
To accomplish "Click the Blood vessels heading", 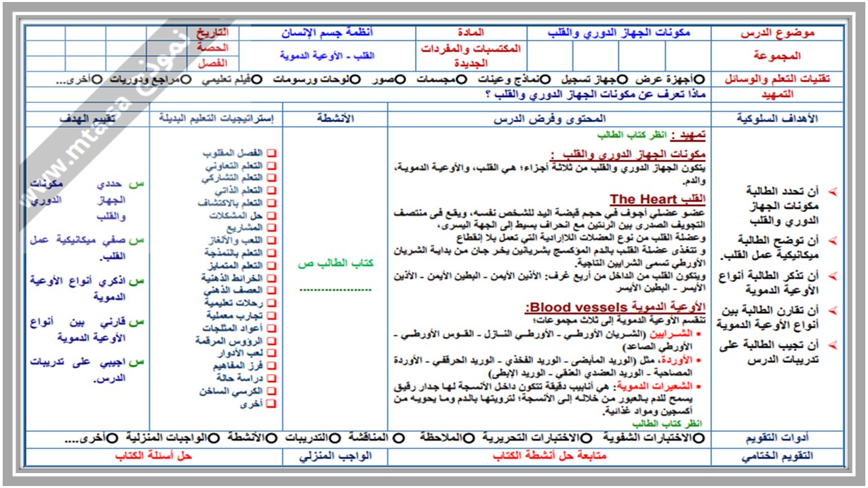I will 616,307.
